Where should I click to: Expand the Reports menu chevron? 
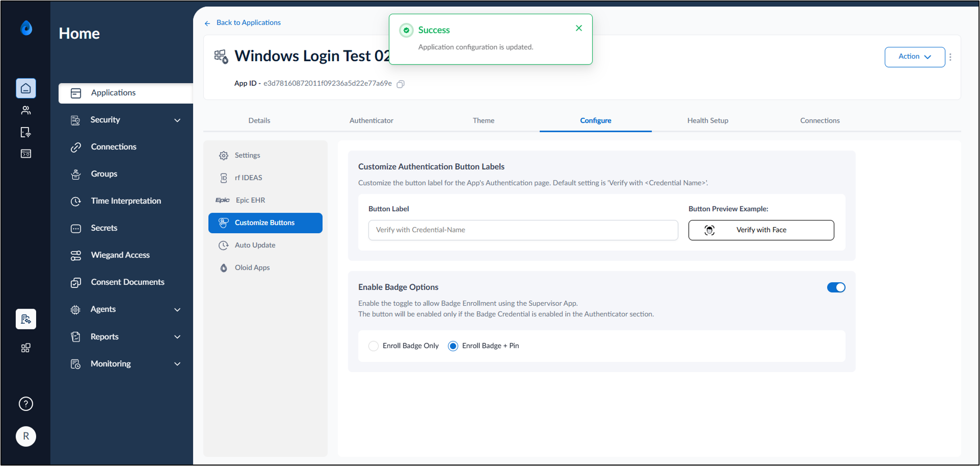(177, 337)
